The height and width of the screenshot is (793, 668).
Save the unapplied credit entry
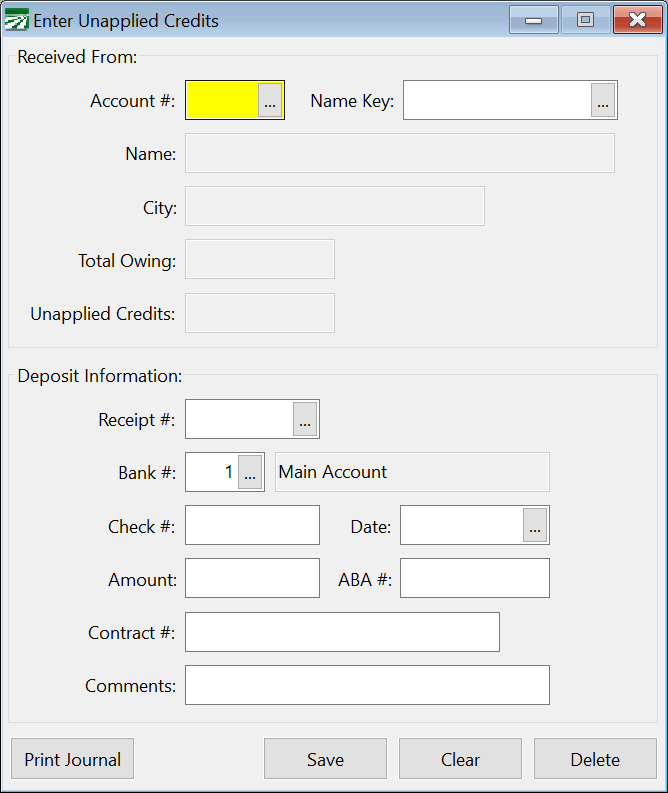[x=325, y=759]
